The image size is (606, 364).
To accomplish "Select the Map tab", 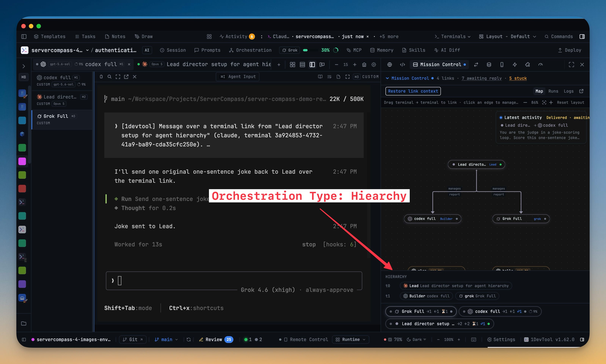I will (x=539, y=91).
